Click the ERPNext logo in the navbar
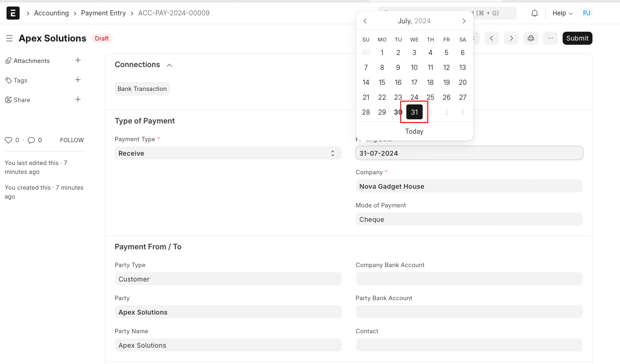620x364 pixels. [13, 13]
